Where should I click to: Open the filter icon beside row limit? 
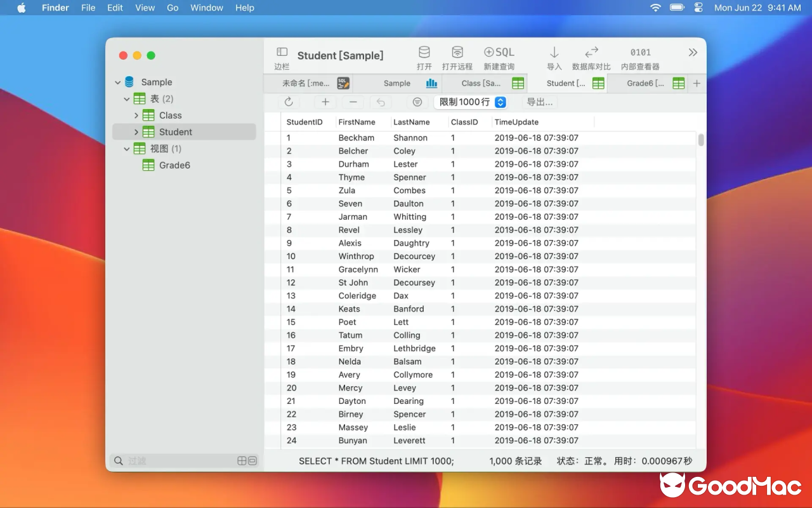[417, 102]
